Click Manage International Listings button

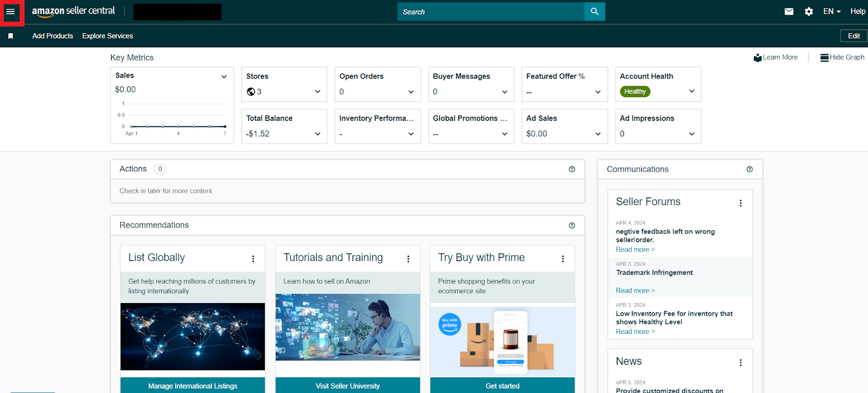pyautogui.click(x=193, y=385)
